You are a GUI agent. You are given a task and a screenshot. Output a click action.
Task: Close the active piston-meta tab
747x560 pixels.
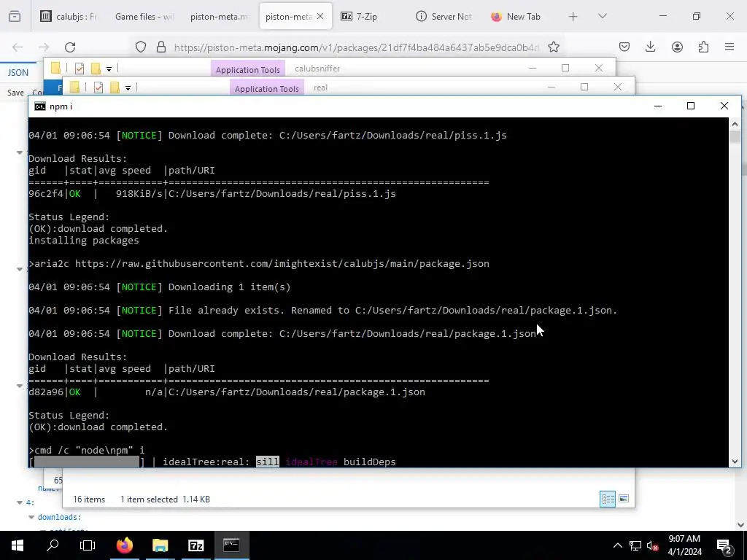320,16
